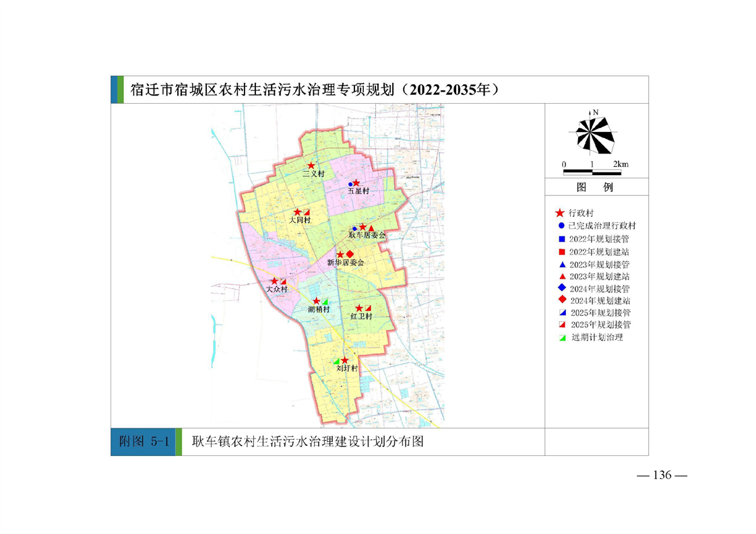
Task: Click the green half-square marker at 湖稍村
Action: (325, 301)
